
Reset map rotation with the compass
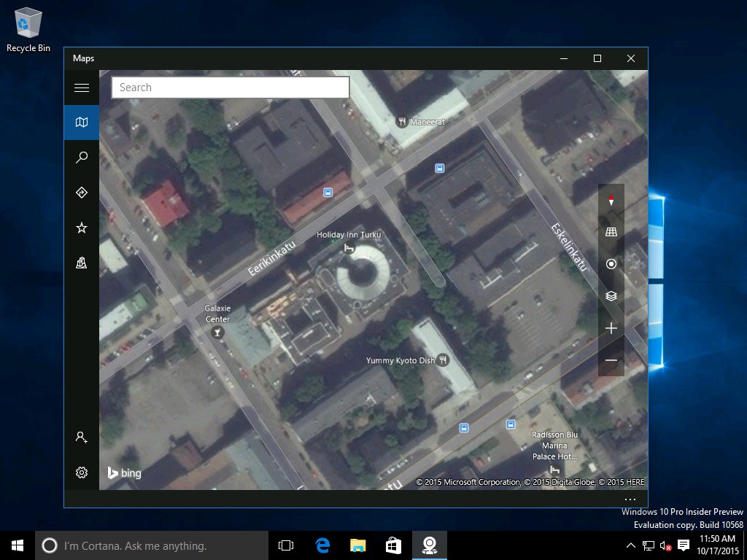point(611,201)
